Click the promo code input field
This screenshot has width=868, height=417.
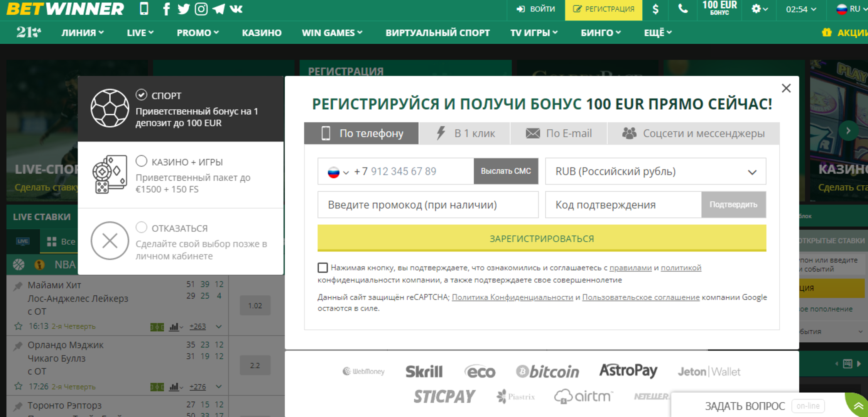click(x=428, y=205)
